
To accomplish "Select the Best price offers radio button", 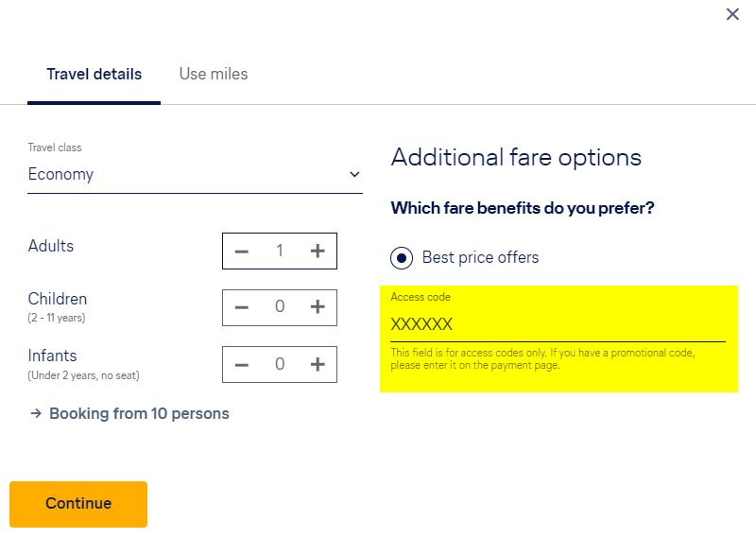I will click(402, 257).
